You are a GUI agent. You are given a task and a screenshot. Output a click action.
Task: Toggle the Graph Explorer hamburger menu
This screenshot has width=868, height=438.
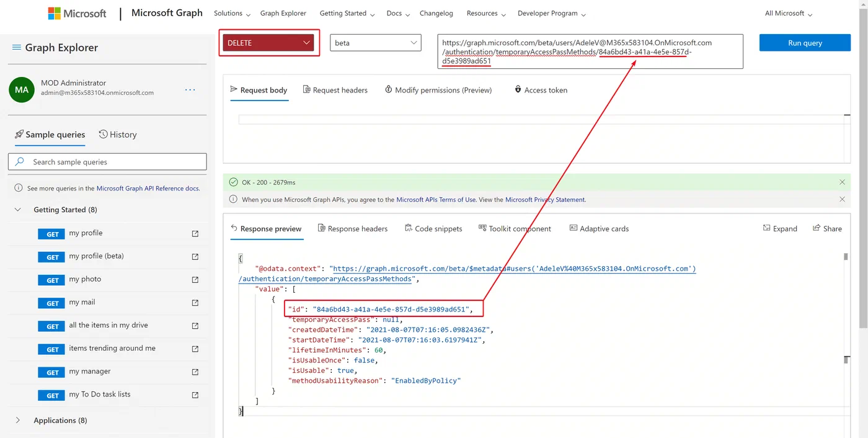pos(17,48)
